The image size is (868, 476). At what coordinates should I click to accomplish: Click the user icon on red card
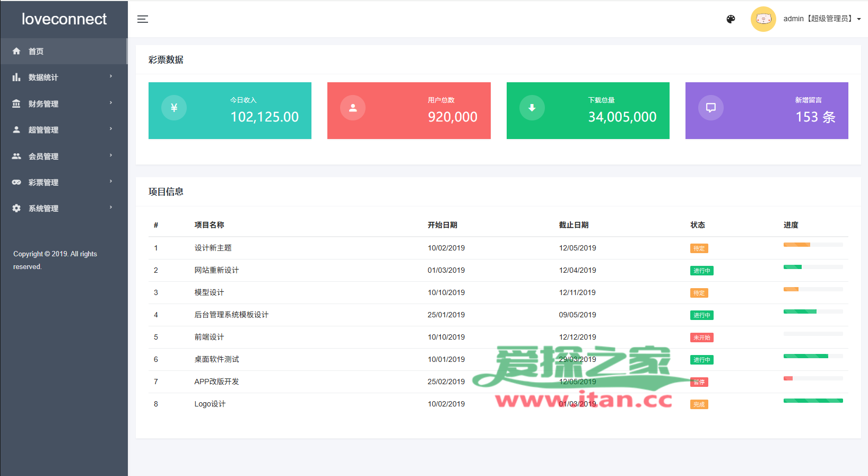pos(353,108)
